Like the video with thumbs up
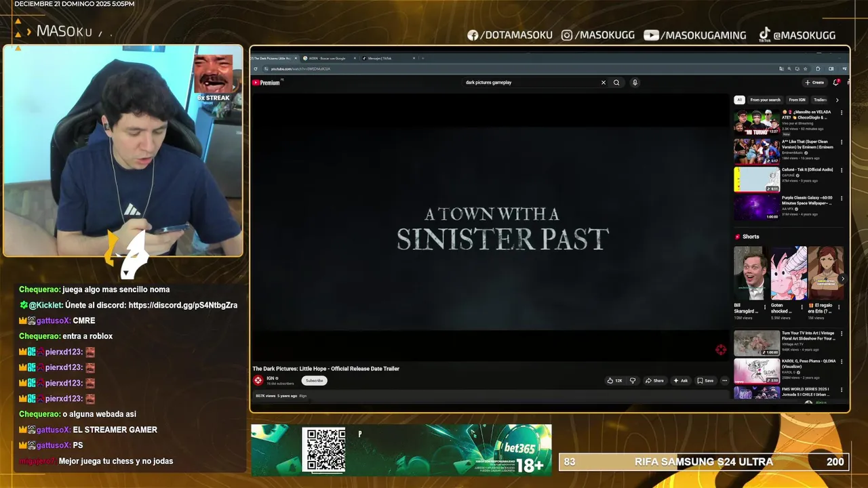Image resolution: width=868 pixels, height=488 pixels. point(614,381)
